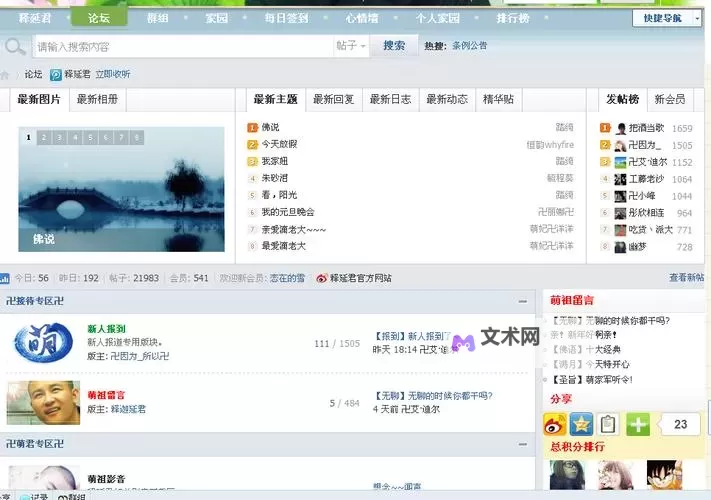
Task: Click the Weibo icon beside 释延君官方网站
Action: [x=322, y=278]
